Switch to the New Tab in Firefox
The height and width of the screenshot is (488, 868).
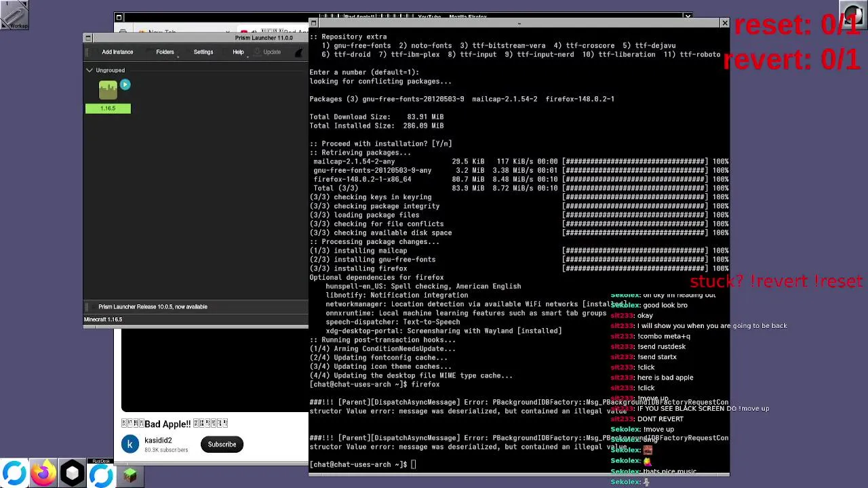click(x=162, y=32)
